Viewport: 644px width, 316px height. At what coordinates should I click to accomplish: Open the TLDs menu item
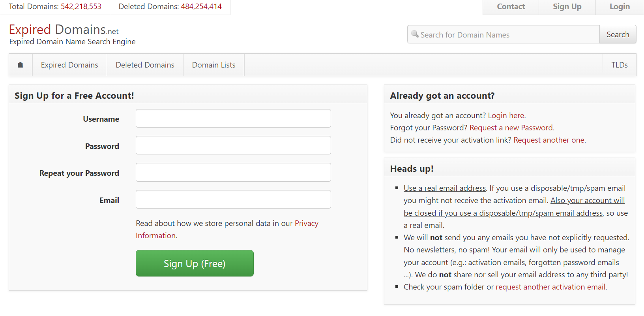click(x=620, y=65)
